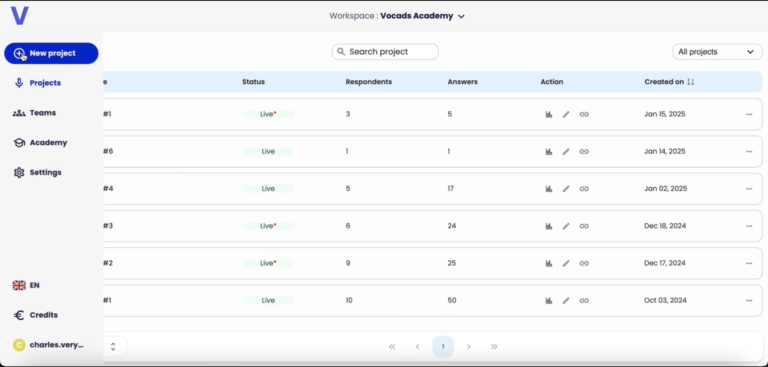Image resolution: width=768 pixels, height=367 pixels.
Task: Open more options for Jan 15, 2025 project
Action: click(749, 114)
